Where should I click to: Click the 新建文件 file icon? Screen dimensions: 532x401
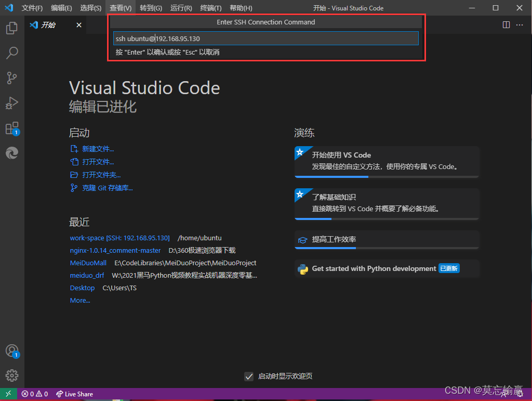click(x=74, y=149)
